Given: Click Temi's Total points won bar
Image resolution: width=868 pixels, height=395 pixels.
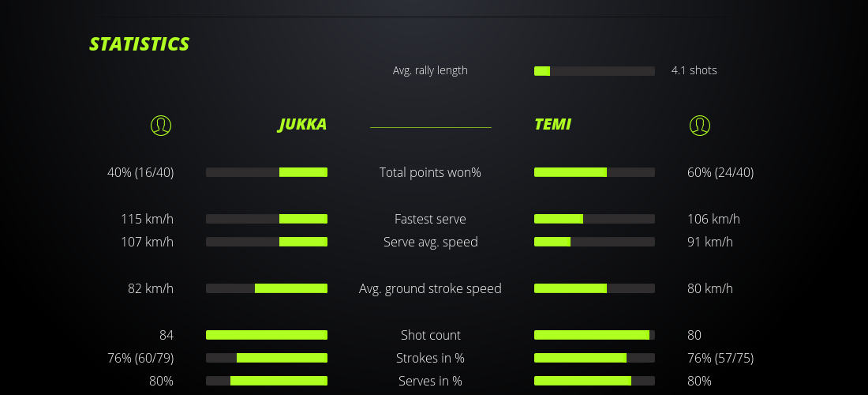Looking at the screenshot, I should point(594,172).
